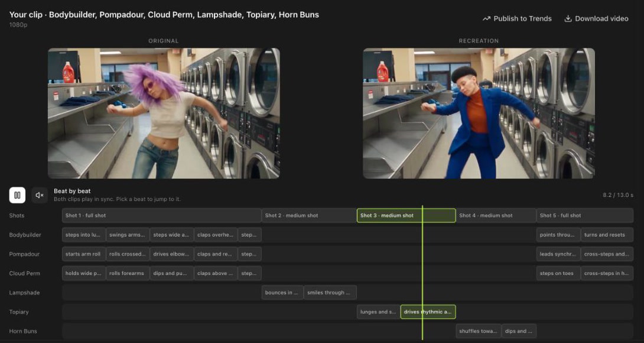Select Pompadour beat 'drives elbow...'
Screen dimensions: 644x343
pos(172,254)
